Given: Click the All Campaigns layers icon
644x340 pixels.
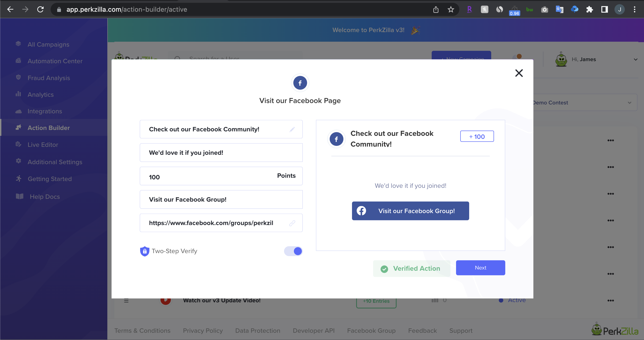Looking at the screenshot, I should coord(18,44).
